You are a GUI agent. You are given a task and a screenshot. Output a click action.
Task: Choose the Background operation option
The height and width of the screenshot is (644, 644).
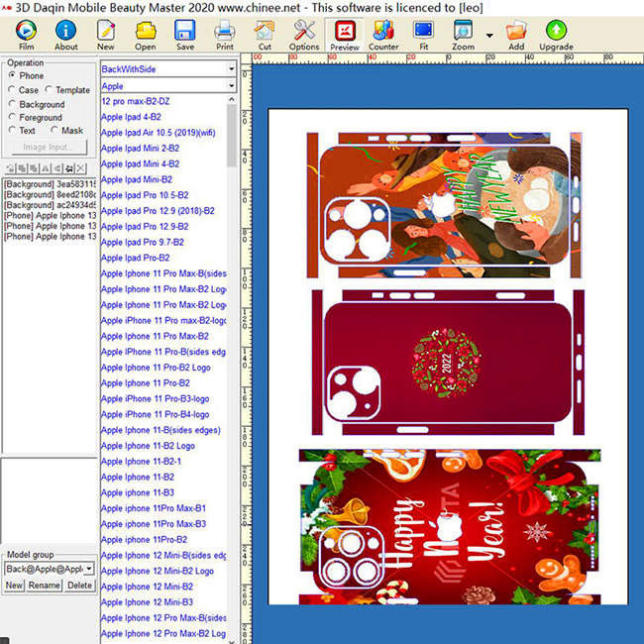[x=11, y=104]
